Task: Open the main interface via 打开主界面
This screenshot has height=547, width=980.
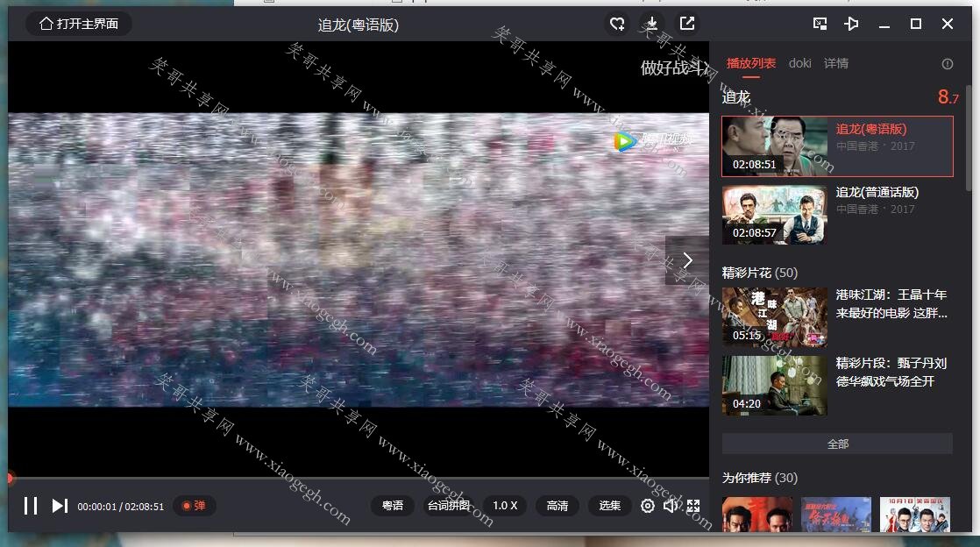Action: point(78,24)
